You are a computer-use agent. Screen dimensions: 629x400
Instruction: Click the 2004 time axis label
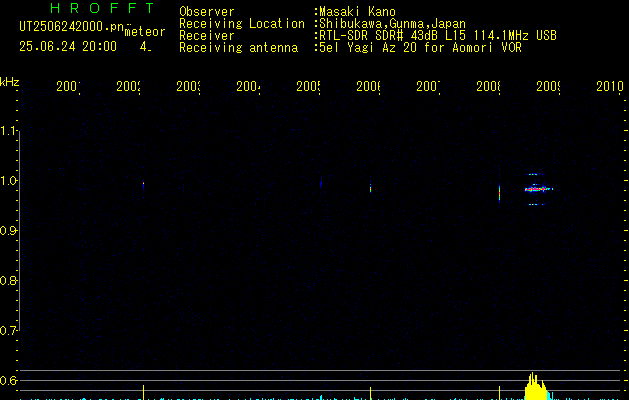(248, 86)
